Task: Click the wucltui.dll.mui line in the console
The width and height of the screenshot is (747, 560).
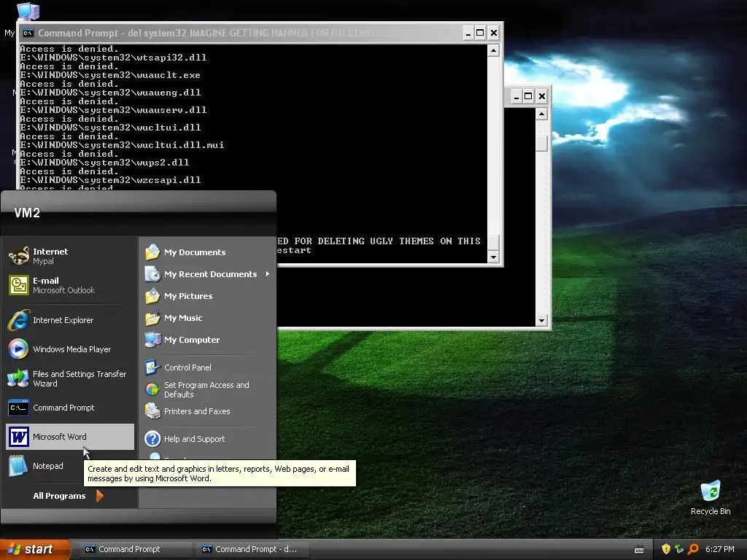Action: point(122,145)
